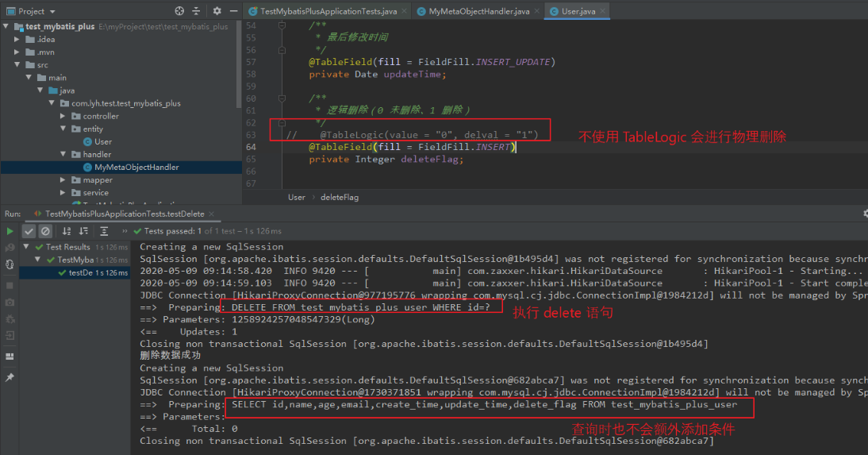Screen dimensions: 868x455
Task: Close the TestMybatisPlusApplicationTests.java tab
Action: [x=404, y=11]
